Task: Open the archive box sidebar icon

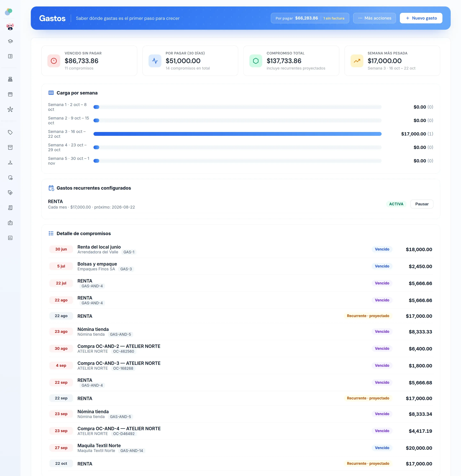Action: pyautogui.click(x=10, y=147)
